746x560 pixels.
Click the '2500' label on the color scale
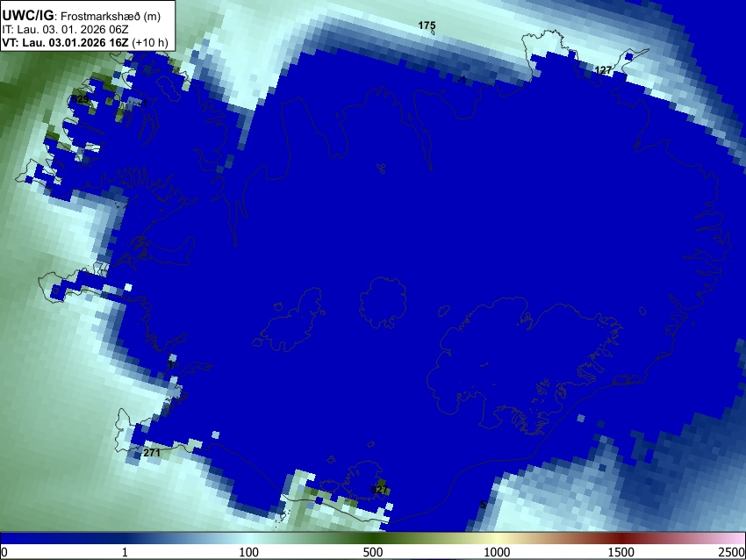[x=733, y=552]
